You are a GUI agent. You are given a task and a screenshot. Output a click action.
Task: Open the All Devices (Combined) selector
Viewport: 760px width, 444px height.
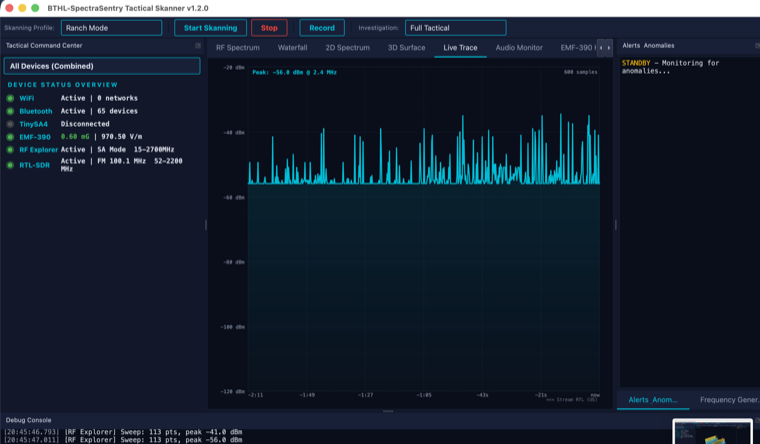[102, 66]
